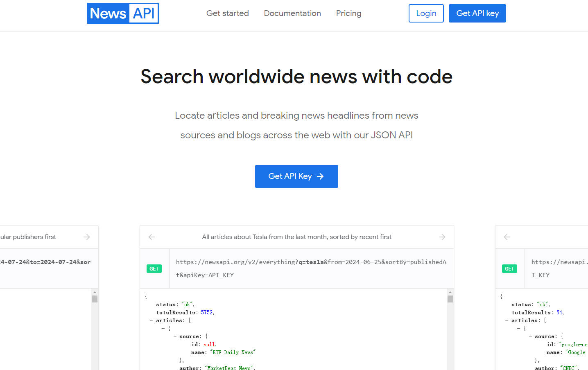This screenshot has height=370, width=588.
Task: Click scroll up arrow in Tesla response
Action: coord(450,292)
